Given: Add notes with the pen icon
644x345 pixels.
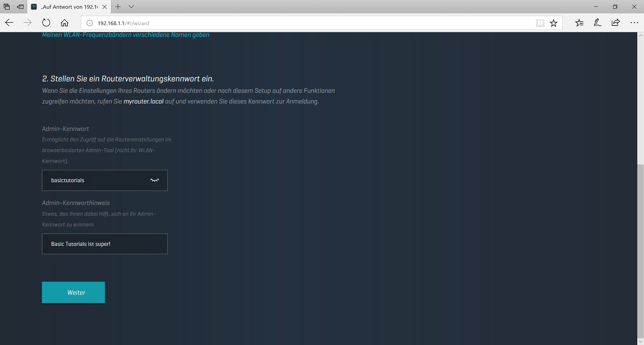Looking at the screenshot, I should coord(597,23).
